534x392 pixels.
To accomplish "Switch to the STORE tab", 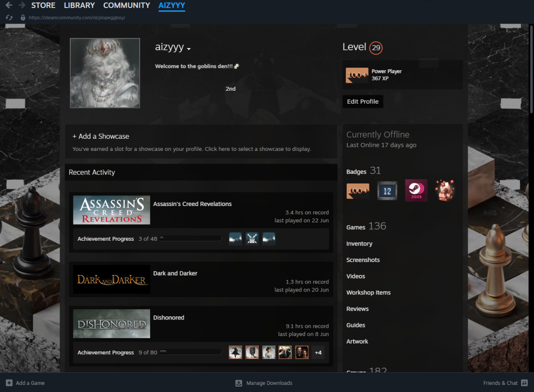I will click(43, 5).
